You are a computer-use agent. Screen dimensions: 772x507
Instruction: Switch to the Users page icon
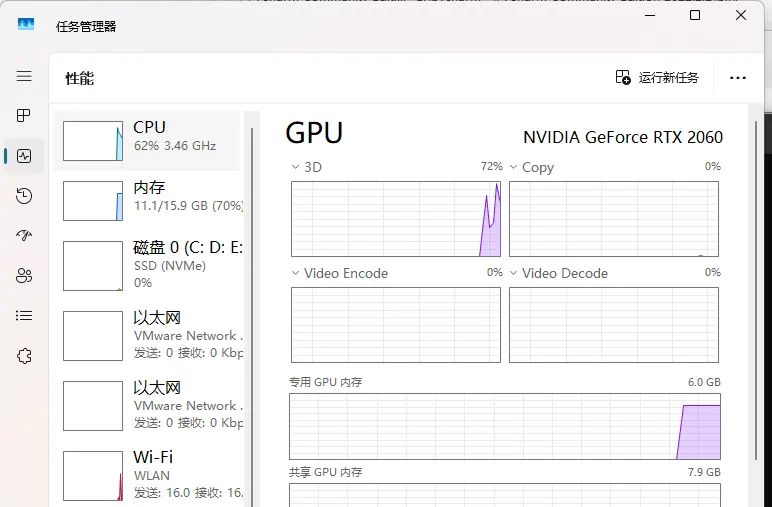tap(24, 276)
